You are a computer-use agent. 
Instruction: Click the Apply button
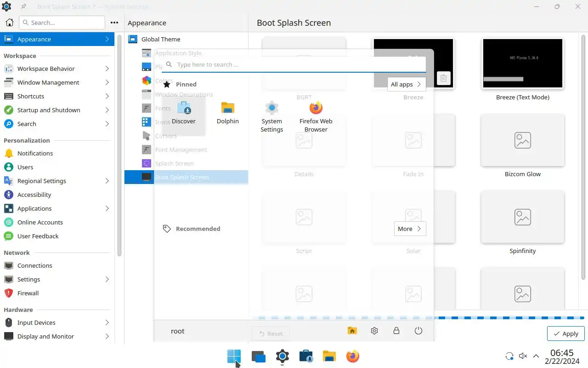click(565, 333)
